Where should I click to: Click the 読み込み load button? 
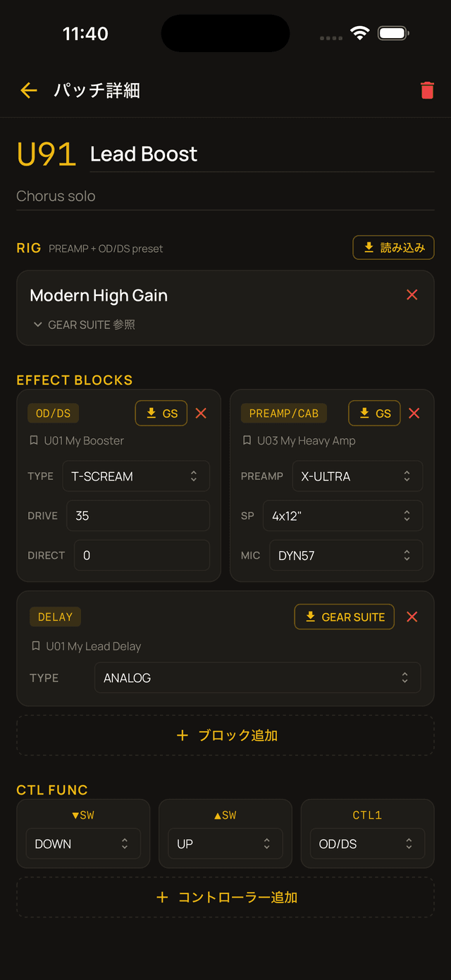coord(393,247)
